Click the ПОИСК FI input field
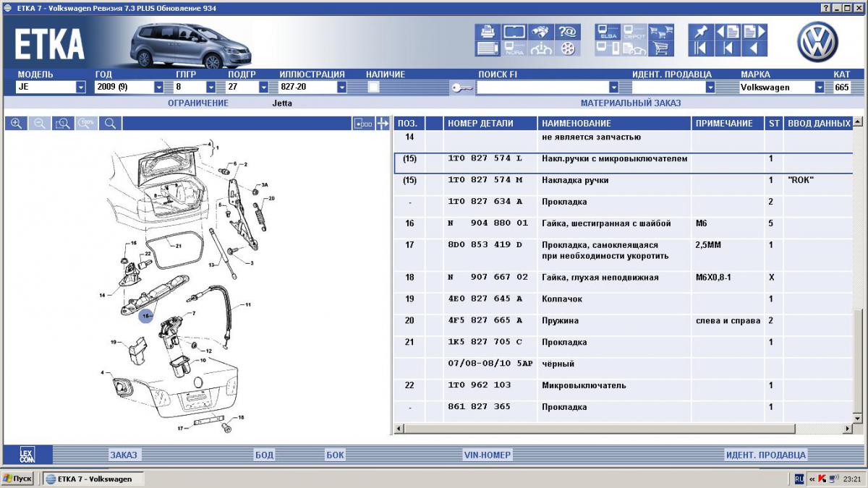The image size is (868, 488). pos(542,87)
